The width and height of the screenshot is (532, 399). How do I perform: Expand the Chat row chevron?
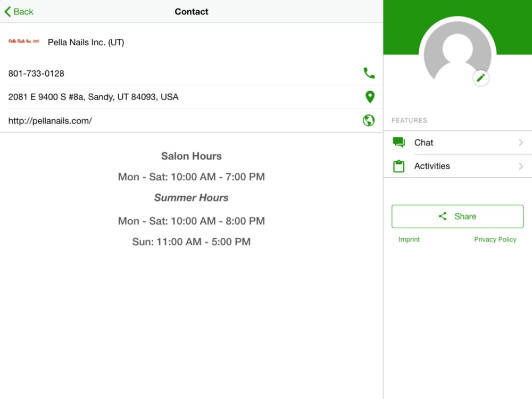pos(521,143)
